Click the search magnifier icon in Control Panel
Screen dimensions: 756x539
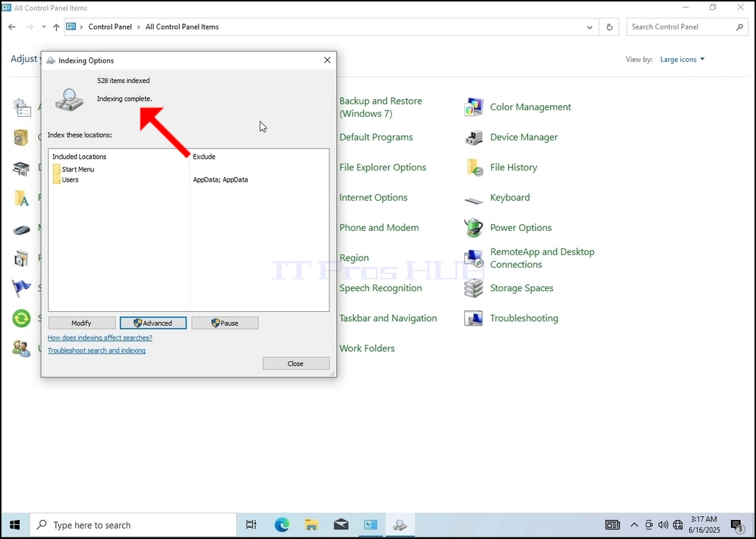tap(740, 27)
